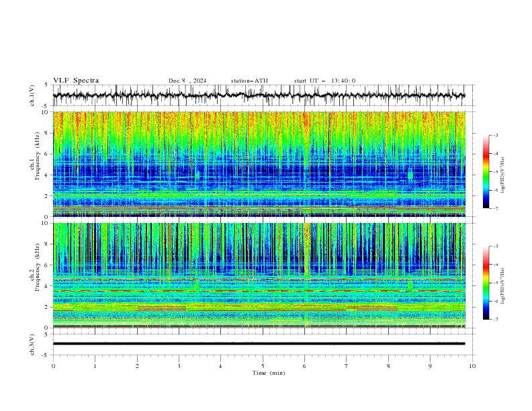
Task: Click the ch.1 waveform trace plot
Action: 259,95
